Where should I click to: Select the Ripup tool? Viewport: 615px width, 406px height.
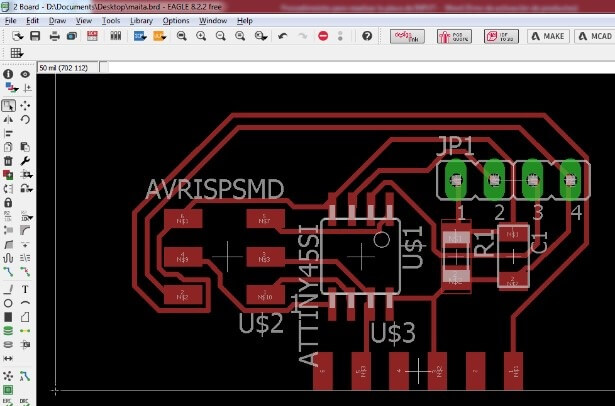pyautogui.click(x=25, y=271)
